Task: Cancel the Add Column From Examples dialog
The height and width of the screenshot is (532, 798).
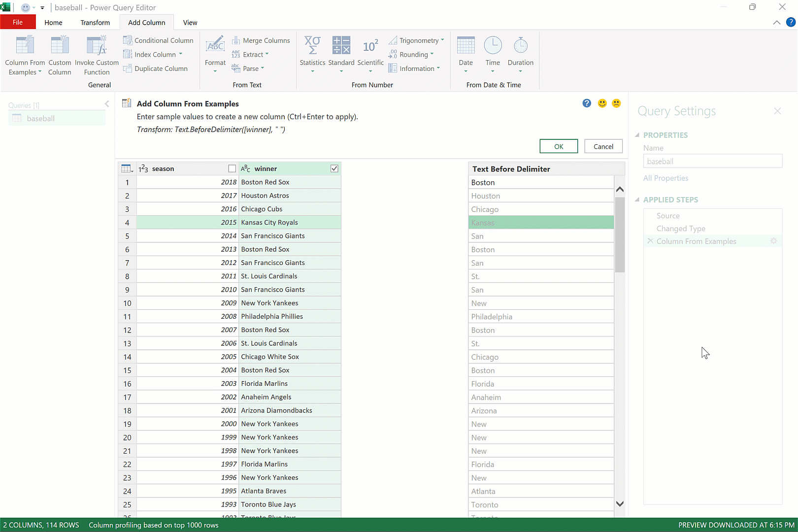Action: tap(603, 146)
